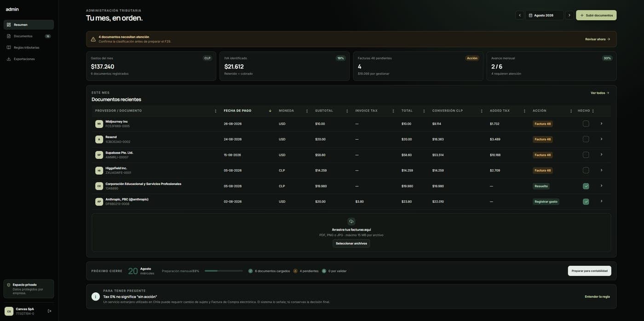Click the info icon in Para tener presente

tap(96, 297)
